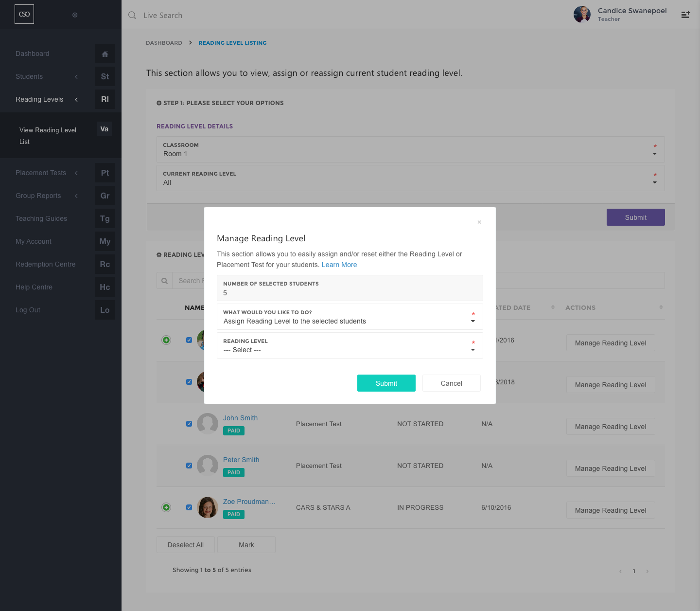
Task: Open Teaching Guides in the sidebar
Action: point(41,219)
